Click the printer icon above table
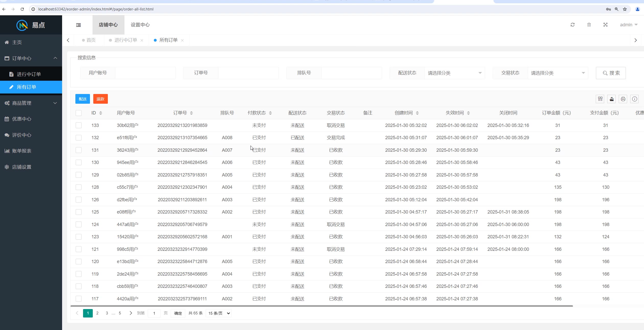The width and height of the screenshot is (644, 330). coord(623,99)
